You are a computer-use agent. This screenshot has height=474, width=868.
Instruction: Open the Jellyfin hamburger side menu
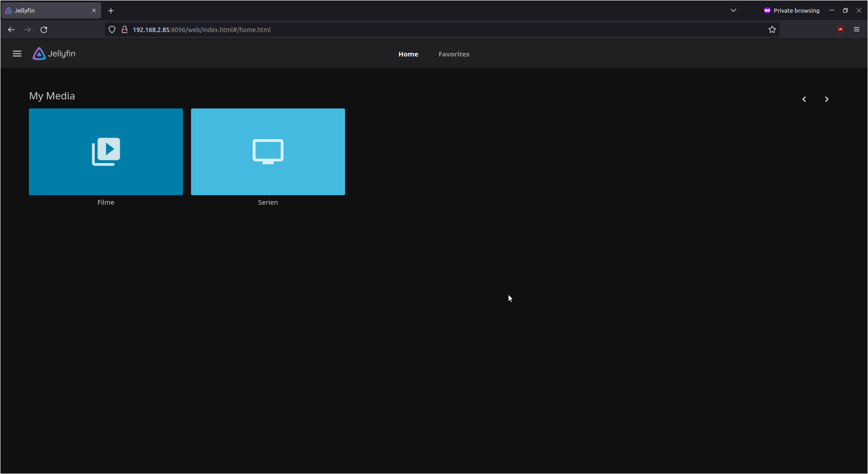tap(17, 54)
